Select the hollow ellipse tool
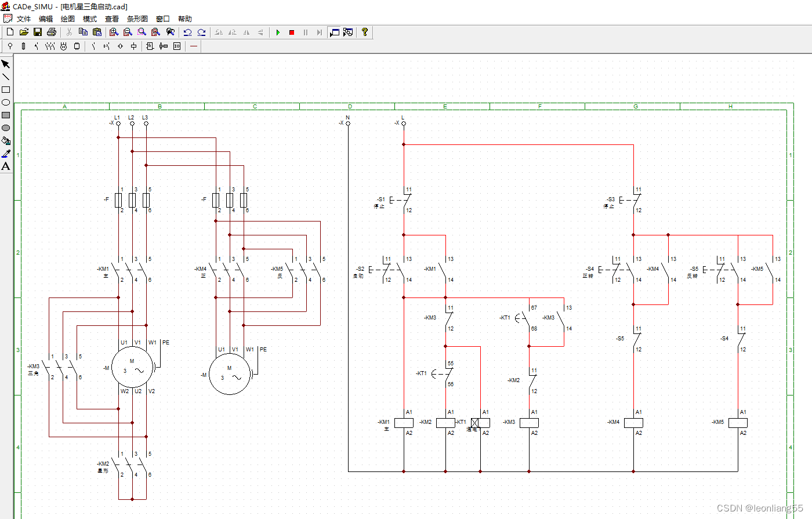Image resolution: width=812 pixels, height=519 pixels. [x=6, y=102]
